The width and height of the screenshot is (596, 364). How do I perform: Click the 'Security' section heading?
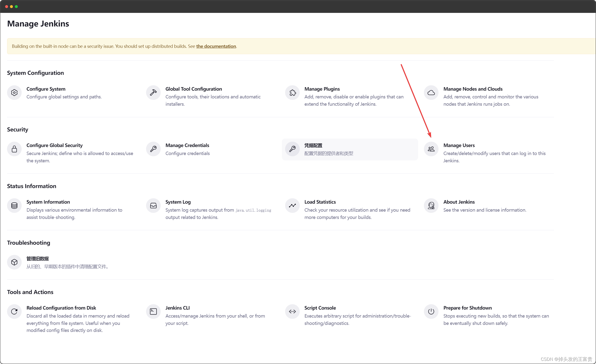click(18, 130)
